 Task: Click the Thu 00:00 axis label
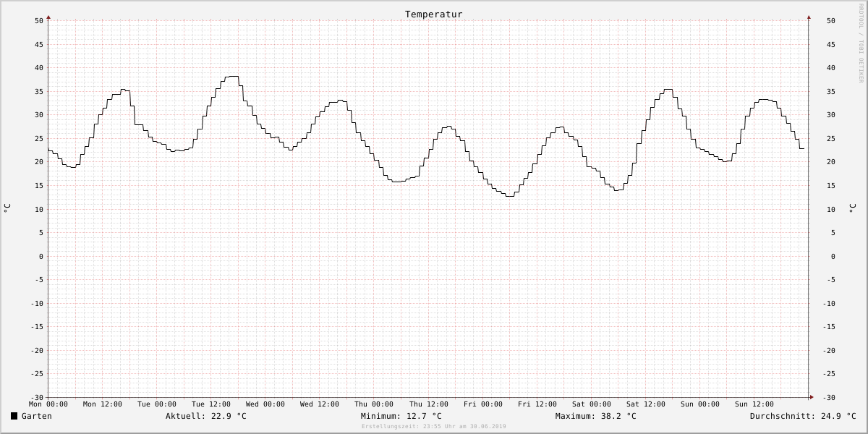pos(374,404)
